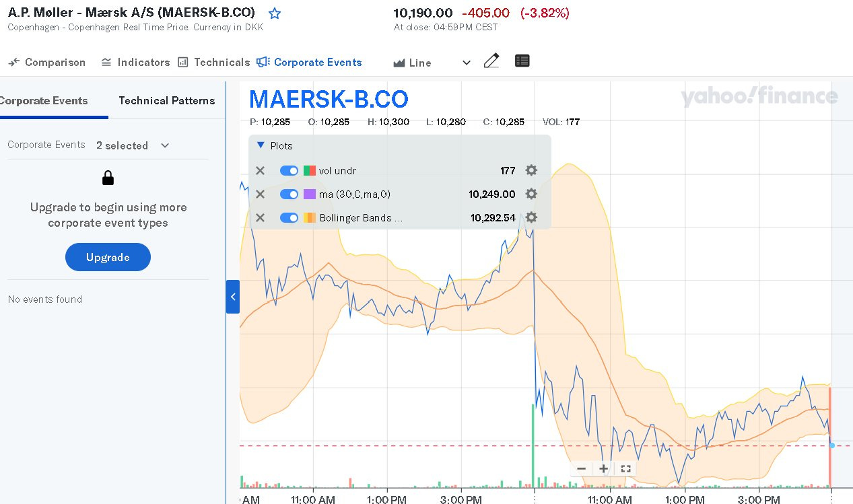Click the favorite star next to MAERSK-B.CO

tap(275, 13)
